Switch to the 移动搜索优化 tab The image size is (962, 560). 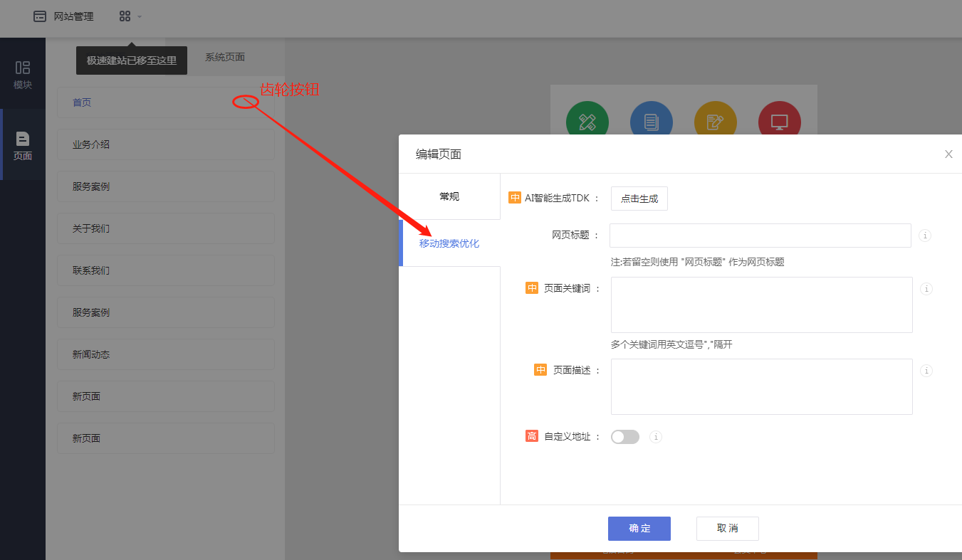pos(449,243)
